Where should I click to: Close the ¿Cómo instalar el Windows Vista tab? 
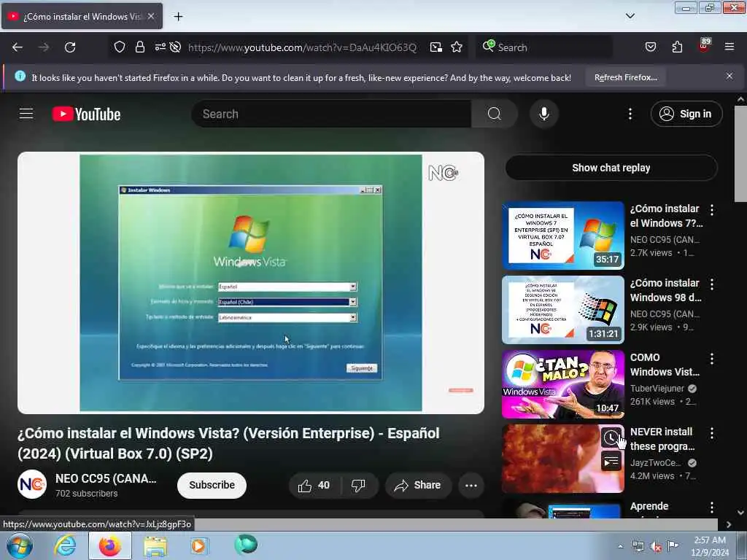pos(150,16)
